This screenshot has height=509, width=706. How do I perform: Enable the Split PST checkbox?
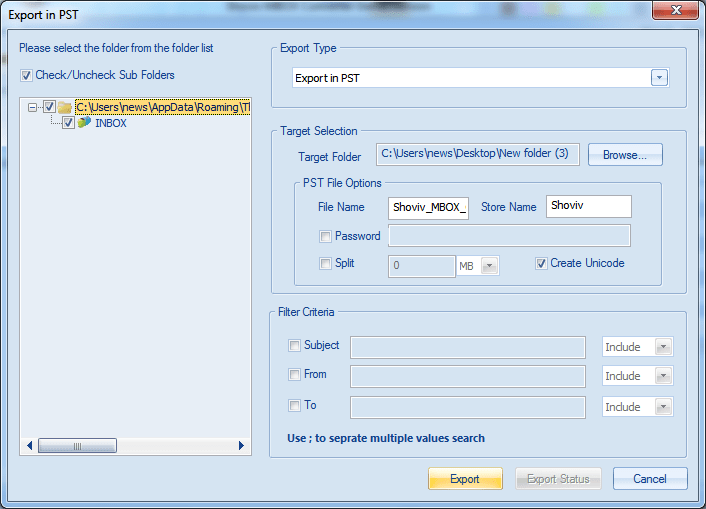325,264
